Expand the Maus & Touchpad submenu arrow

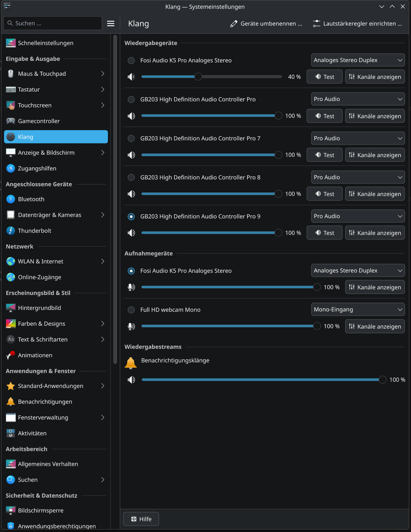103,74
